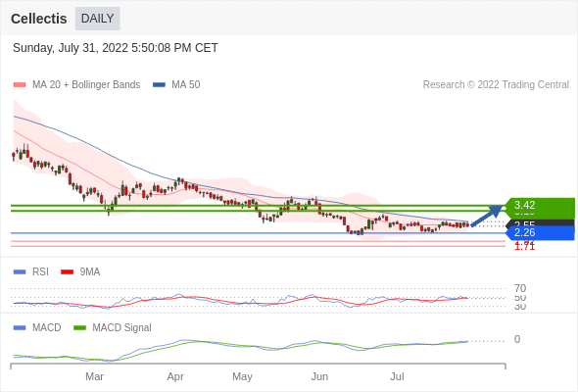Click the MACD blue legend swatch
578x392 pixels.
[20, 328]
